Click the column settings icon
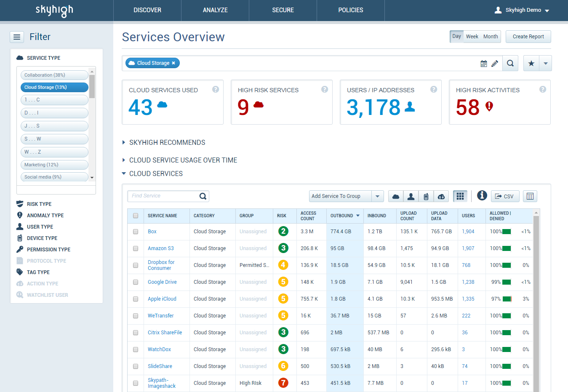 pos(530,196)
